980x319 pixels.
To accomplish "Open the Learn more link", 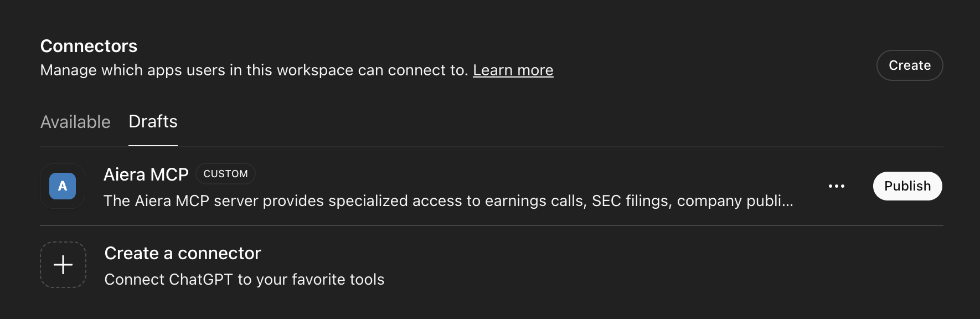I will tap(513, 70).
